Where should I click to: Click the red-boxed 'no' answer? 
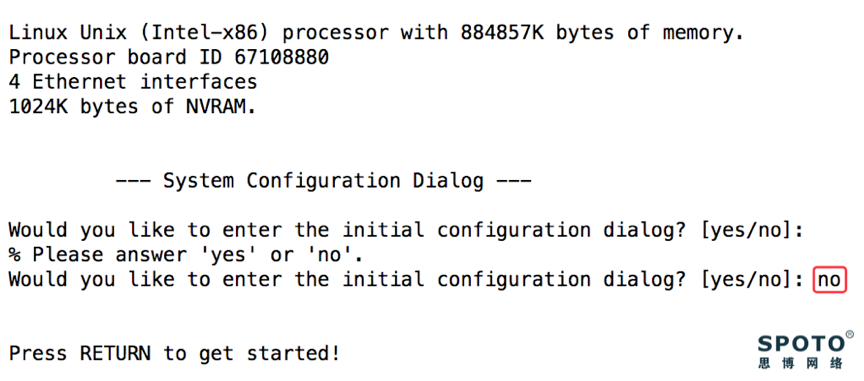click(829, 280)
